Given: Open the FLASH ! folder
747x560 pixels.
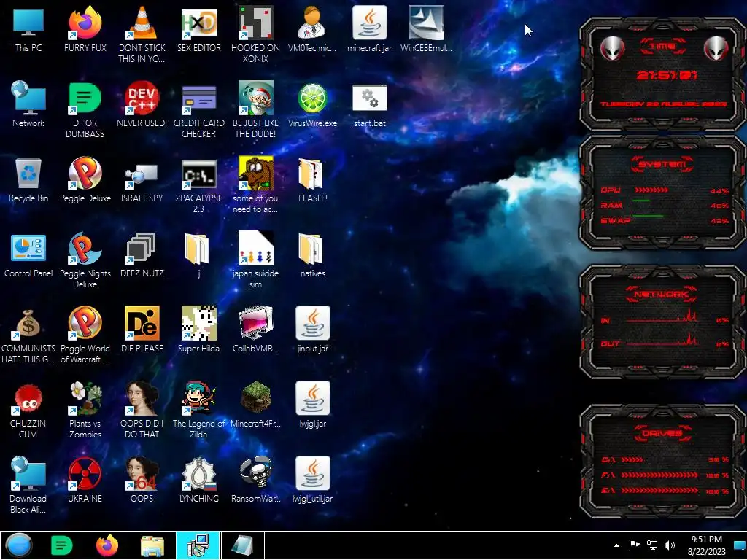Looking at the screenshot, I should (x=312, y=179).
